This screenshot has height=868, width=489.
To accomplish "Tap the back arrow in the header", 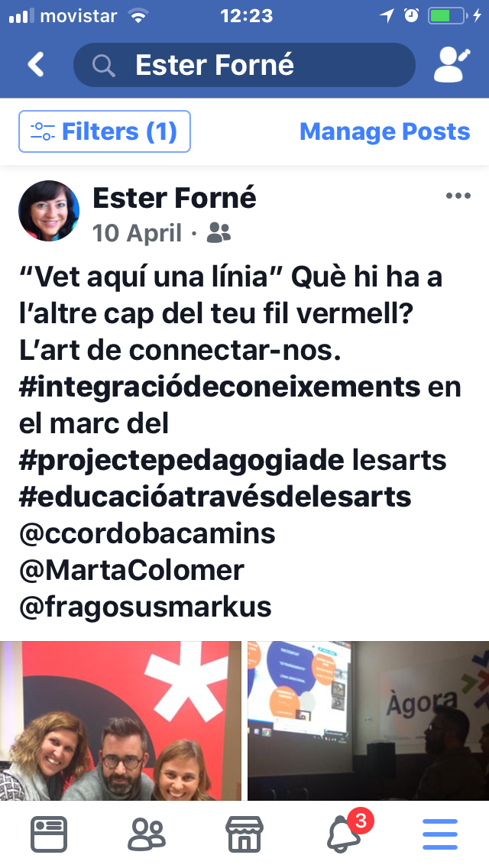I will click(x=35, y=65).
